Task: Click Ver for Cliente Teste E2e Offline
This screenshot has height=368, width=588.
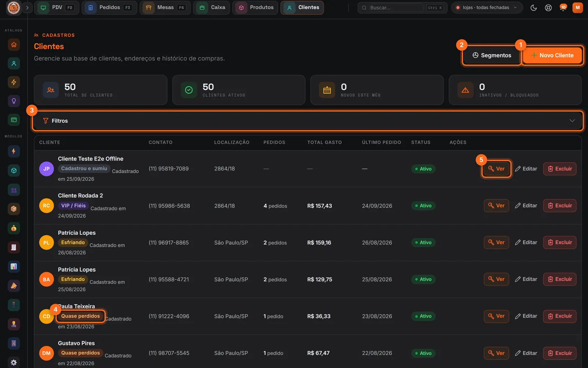Action: pos(496,169)
